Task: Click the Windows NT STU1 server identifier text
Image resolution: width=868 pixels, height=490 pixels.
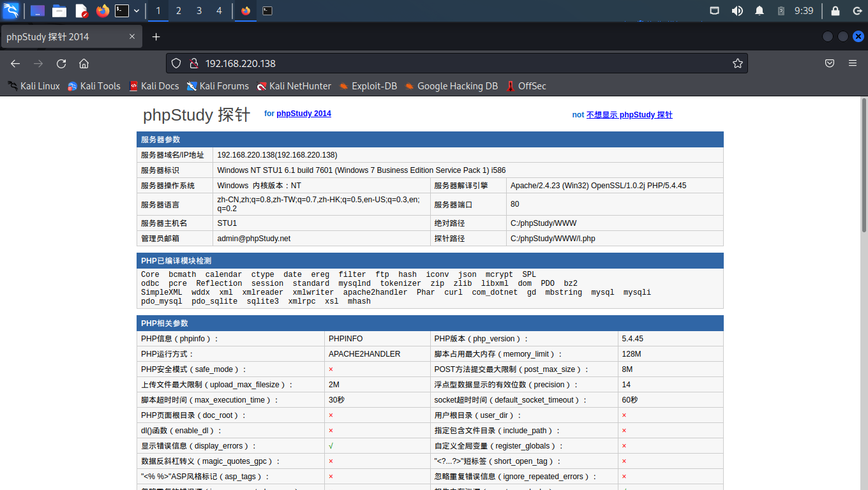Action: click(361, 170)
